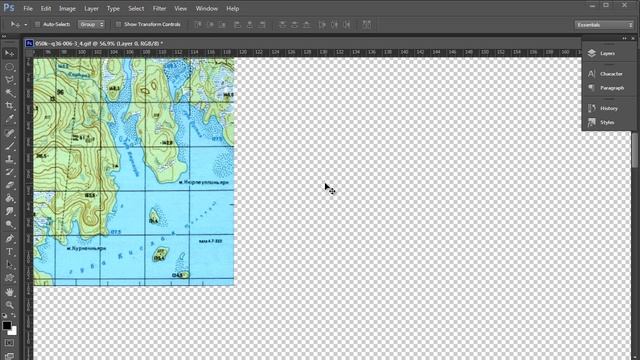Select the History Brush tool
Screen dimensions: 640x360
click(9, 172)
